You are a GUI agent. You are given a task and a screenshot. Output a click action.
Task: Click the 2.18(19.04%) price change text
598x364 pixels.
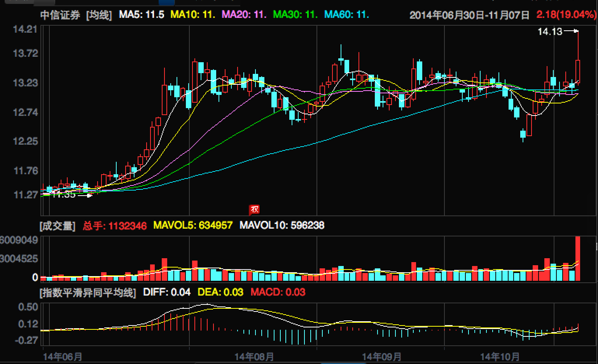[566, 15]
